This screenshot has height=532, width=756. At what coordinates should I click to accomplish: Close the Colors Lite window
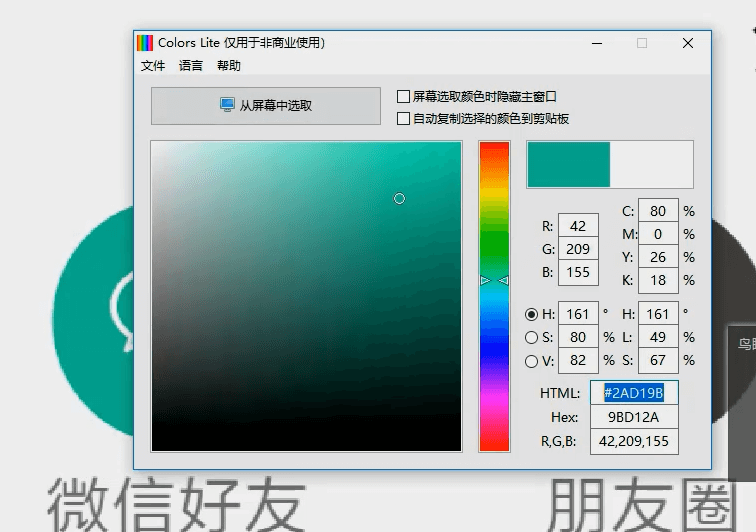coord(688,43)
